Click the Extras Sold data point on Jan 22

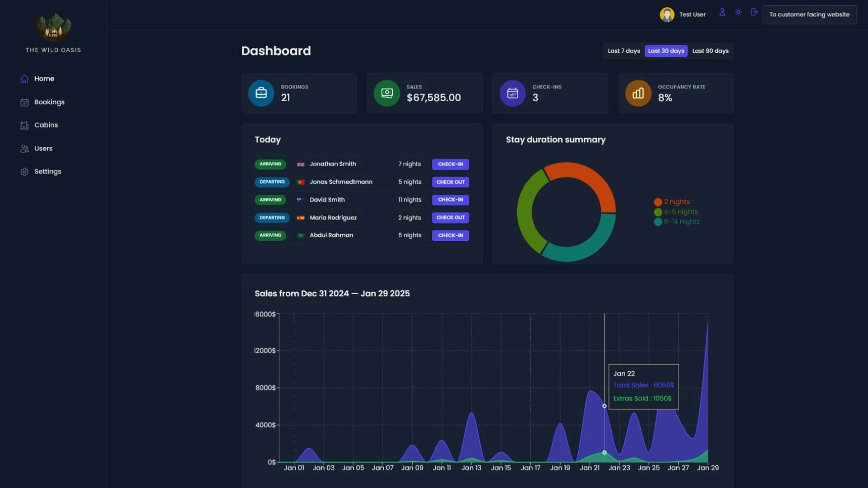click(x=604, y=452)
